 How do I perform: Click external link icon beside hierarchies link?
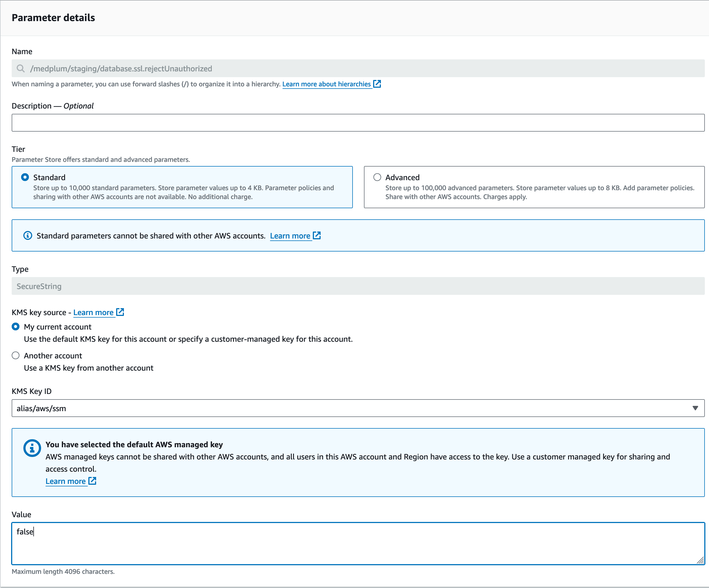point(377,84)
